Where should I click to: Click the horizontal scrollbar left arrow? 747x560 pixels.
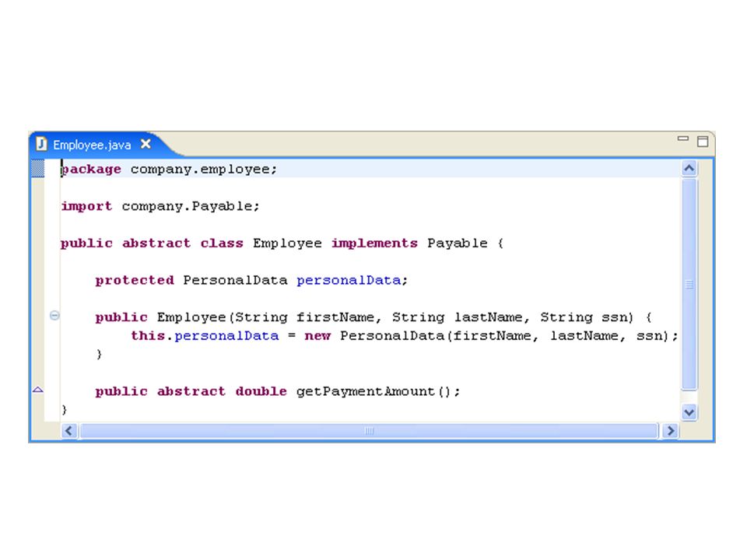coord(69,431)
